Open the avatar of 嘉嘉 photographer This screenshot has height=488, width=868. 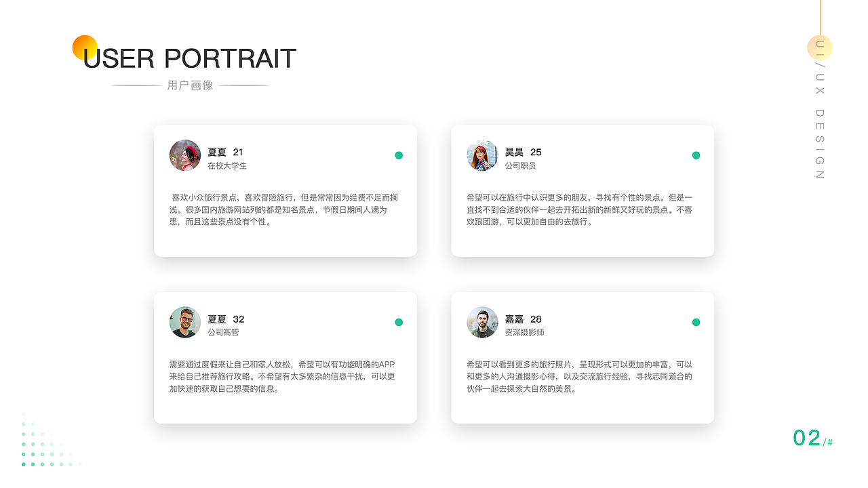[482, 322]
